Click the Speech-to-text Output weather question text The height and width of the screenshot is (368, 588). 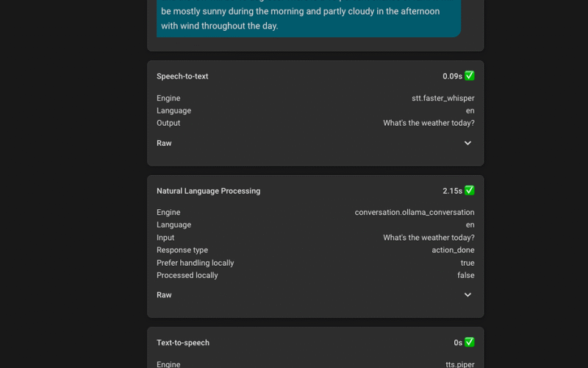point(429,124)
